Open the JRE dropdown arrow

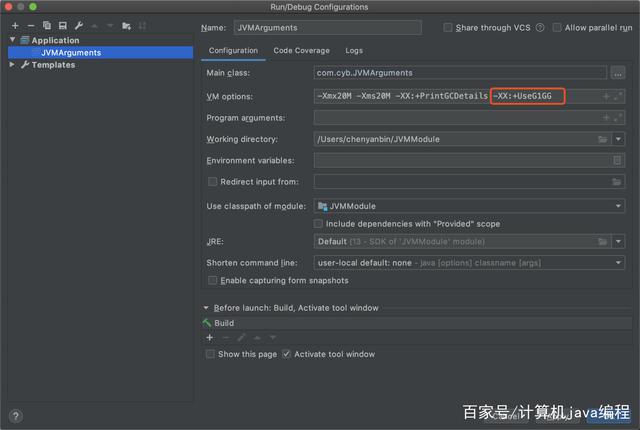pyautogui.click(x=618, y=242)
